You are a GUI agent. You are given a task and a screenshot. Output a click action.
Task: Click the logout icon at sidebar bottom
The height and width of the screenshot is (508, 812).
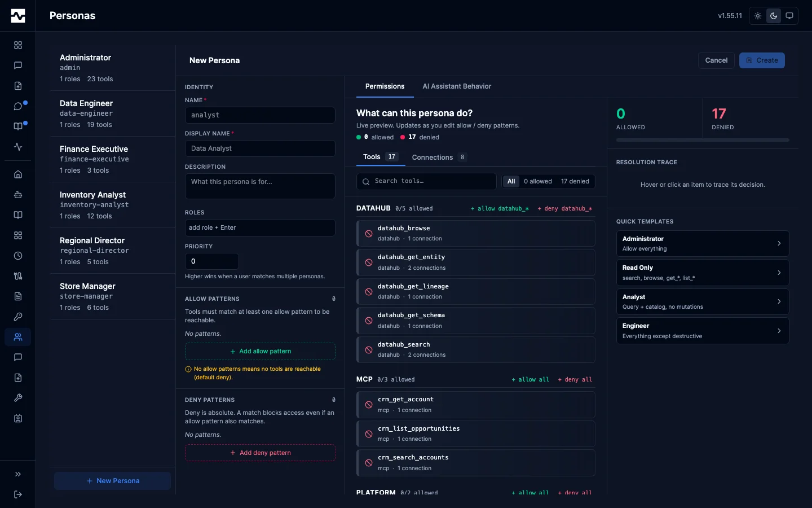pyautogui.click(x=18, y=494)
